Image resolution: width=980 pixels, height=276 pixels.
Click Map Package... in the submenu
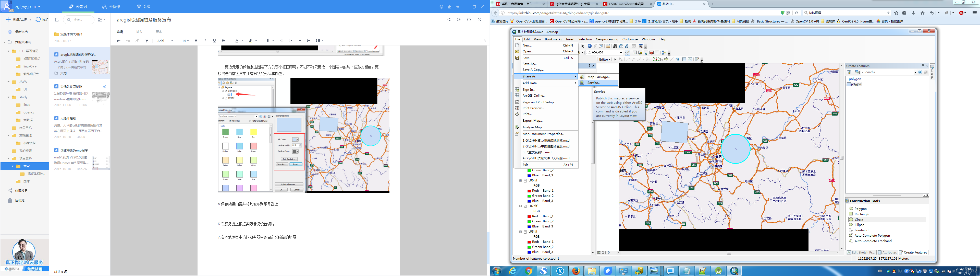tap(598, 77)
